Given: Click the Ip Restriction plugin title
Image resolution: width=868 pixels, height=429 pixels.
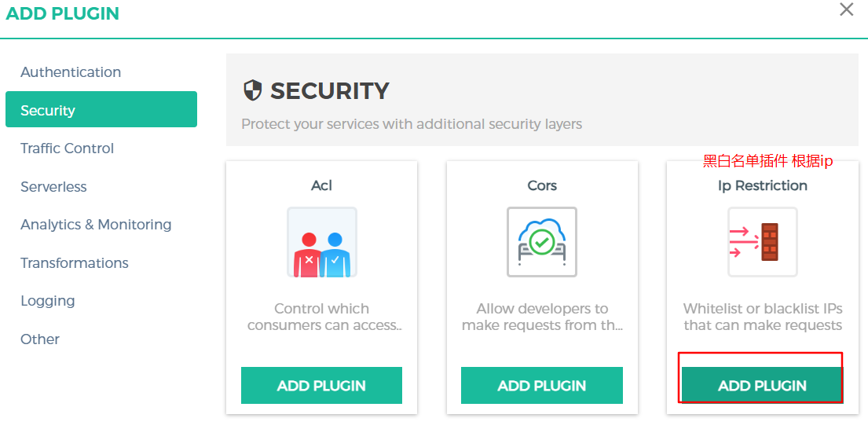Looking at the screenshot, I should pos(762,185).
